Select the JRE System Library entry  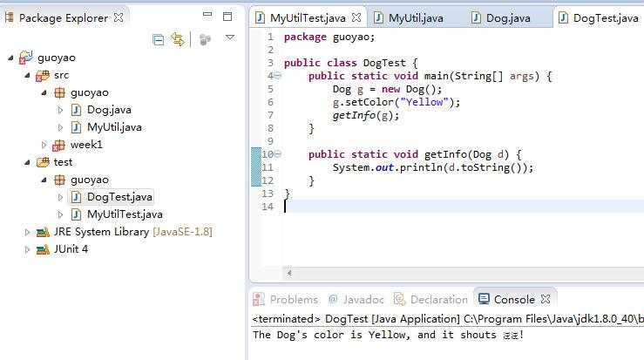(133, 232)
